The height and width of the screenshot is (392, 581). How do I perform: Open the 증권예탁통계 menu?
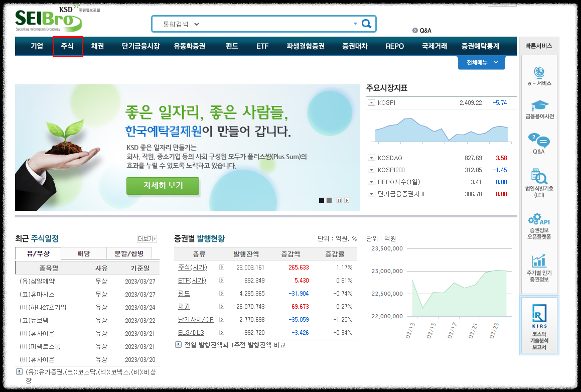click(480, 46)
